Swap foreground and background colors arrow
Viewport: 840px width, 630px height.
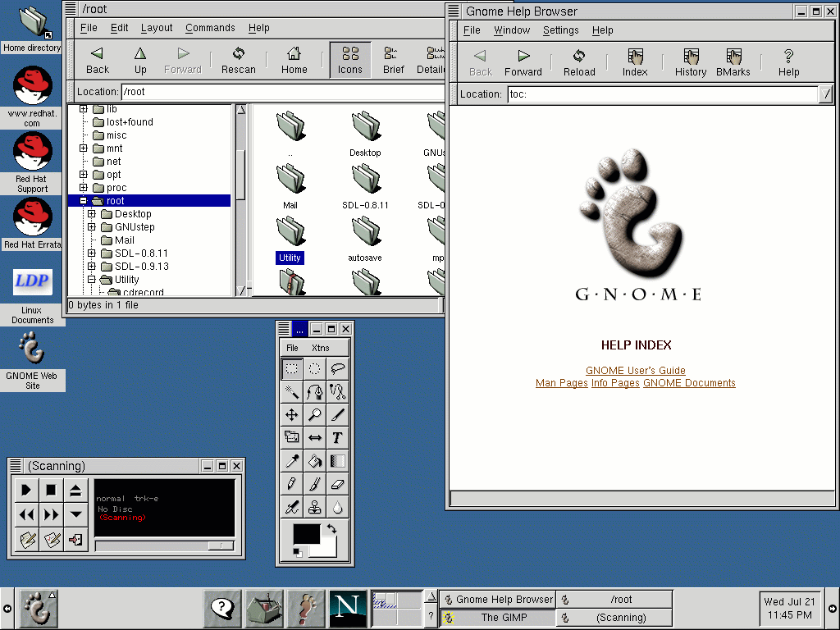(331, 529)
